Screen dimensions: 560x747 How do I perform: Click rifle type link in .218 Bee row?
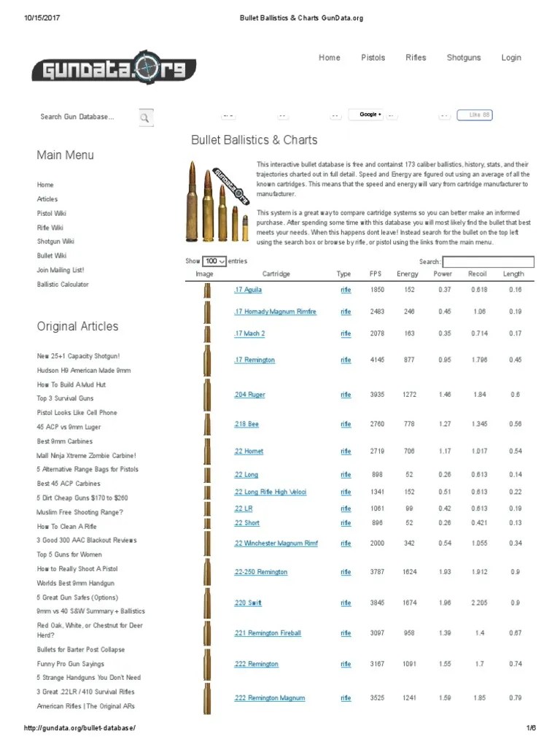click(x=346, y=425)
